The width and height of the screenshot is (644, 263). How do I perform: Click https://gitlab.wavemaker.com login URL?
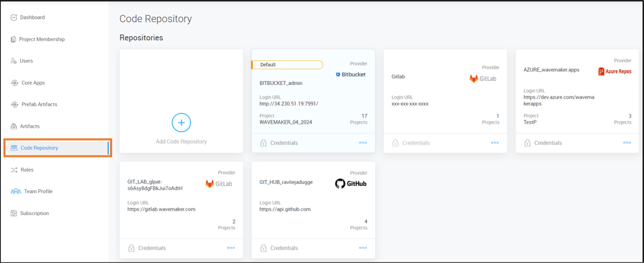coord(161,209)
